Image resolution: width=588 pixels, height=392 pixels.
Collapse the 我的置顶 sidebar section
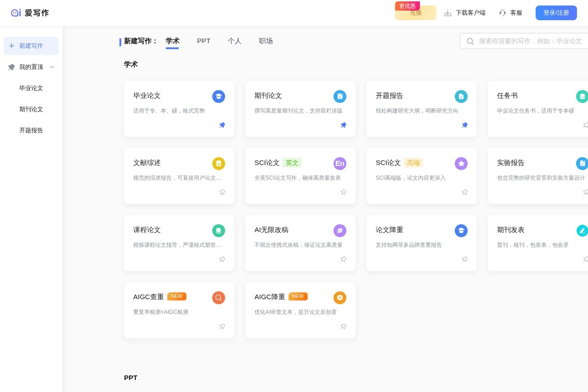(x=52, y=67)
